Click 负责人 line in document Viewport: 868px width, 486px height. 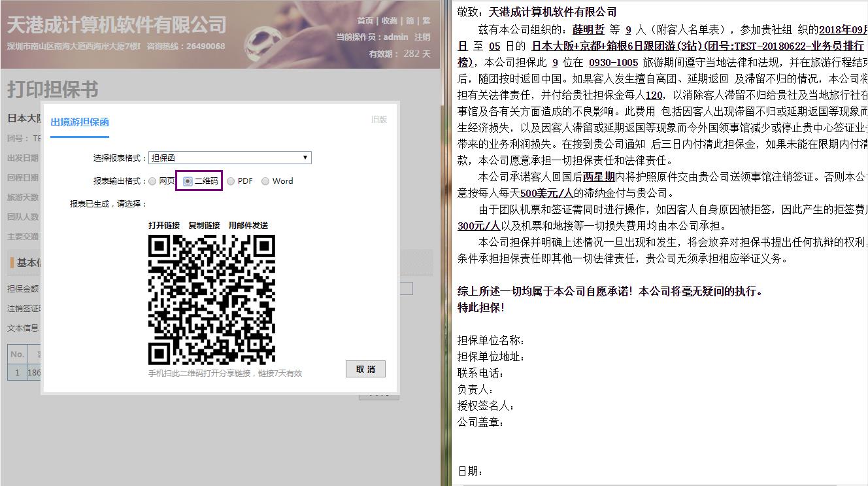(x=475, y=390)
